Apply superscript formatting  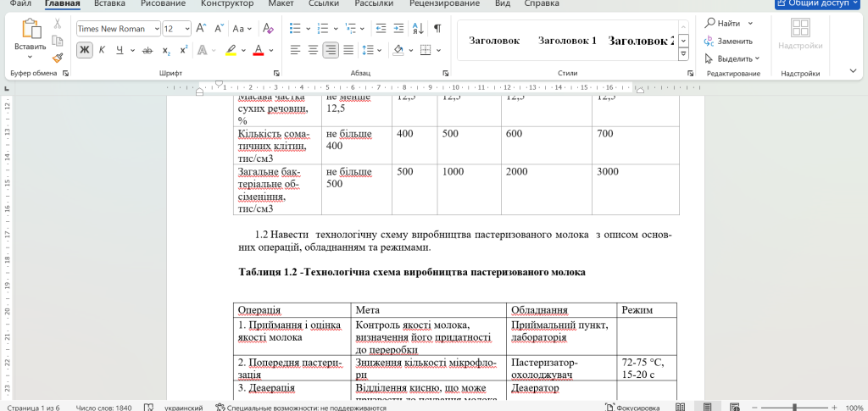[184, 50]
